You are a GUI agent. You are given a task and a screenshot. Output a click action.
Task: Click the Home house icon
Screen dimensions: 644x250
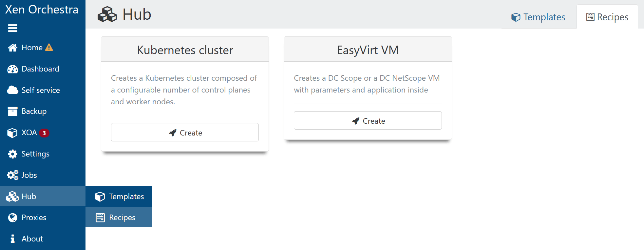pyautogui.click(x=12, y=48)
